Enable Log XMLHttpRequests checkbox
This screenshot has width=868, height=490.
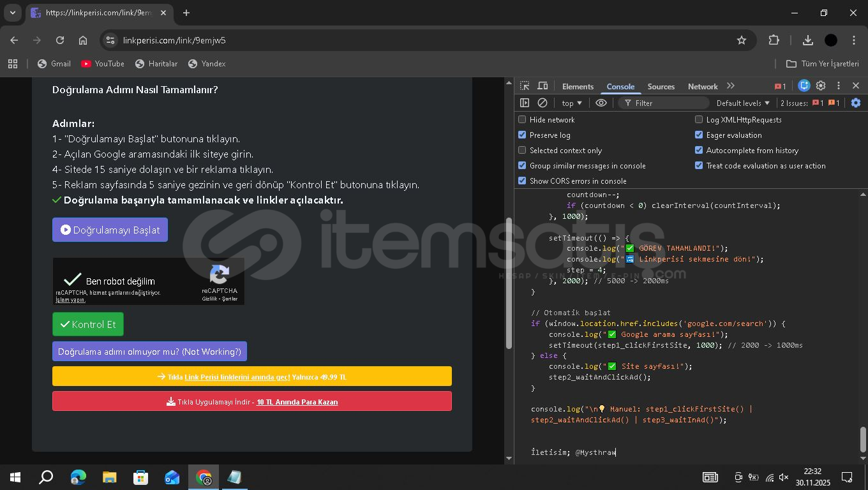pyautogui.click(x=699, y=120)
